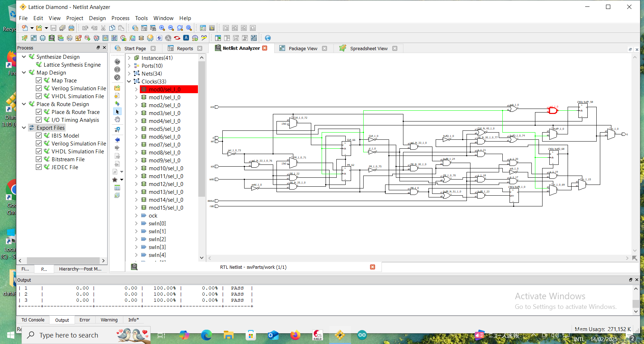644x344 pixels.
Task: Select mod10/sel_I_0 in the clocks list
Action: [166, 168]
